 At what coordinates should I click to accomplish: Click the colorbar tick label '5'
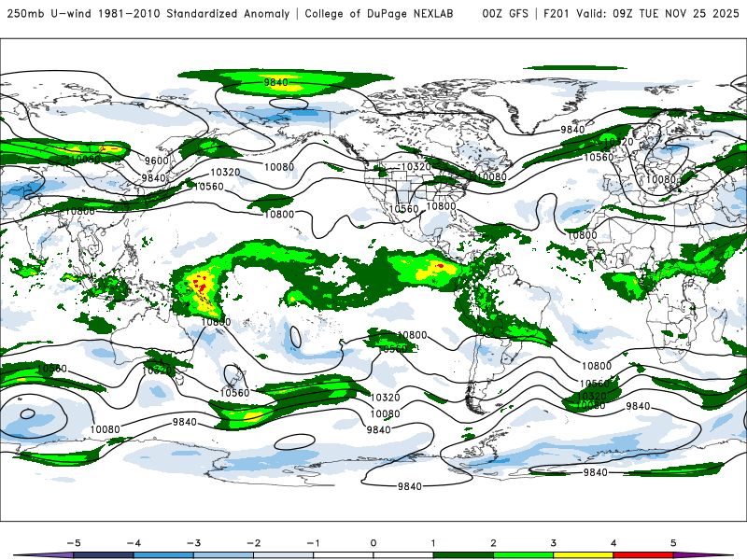tap(673, 543)
